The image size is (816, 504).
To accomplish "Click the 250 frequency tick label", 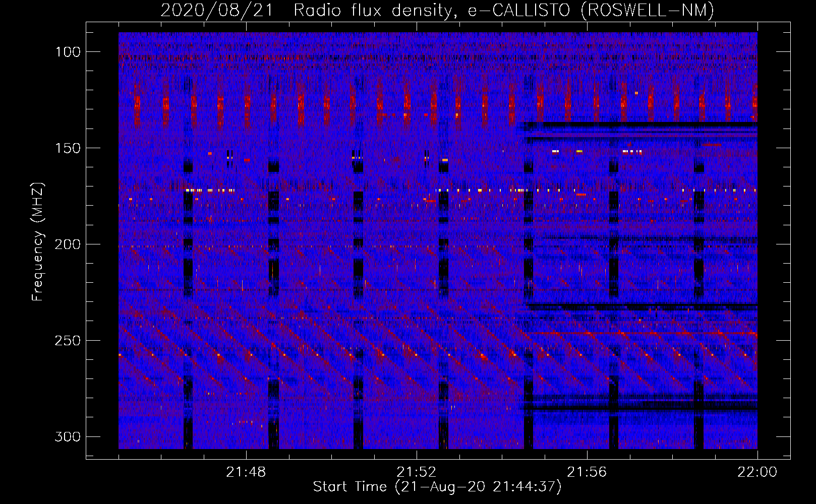I will [68, 341].
